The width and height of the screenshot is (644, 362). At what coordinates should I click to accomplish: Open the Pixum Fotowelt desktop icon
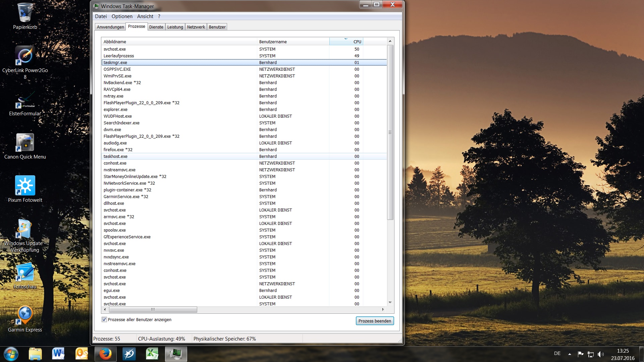25,185
